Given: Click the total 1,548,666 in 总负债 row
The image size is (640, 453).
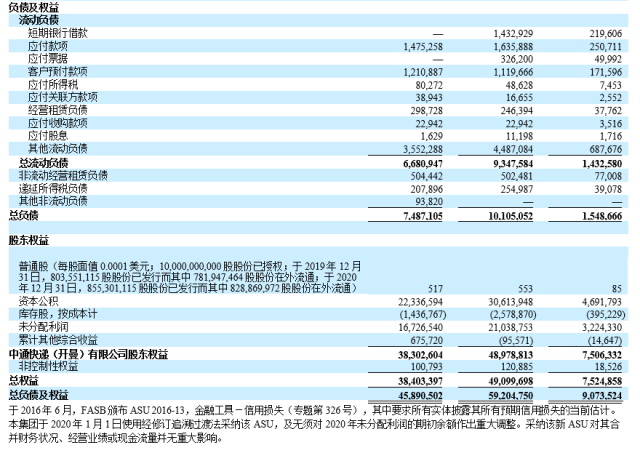Looking at the screenshot, I should tap(602, 216).
